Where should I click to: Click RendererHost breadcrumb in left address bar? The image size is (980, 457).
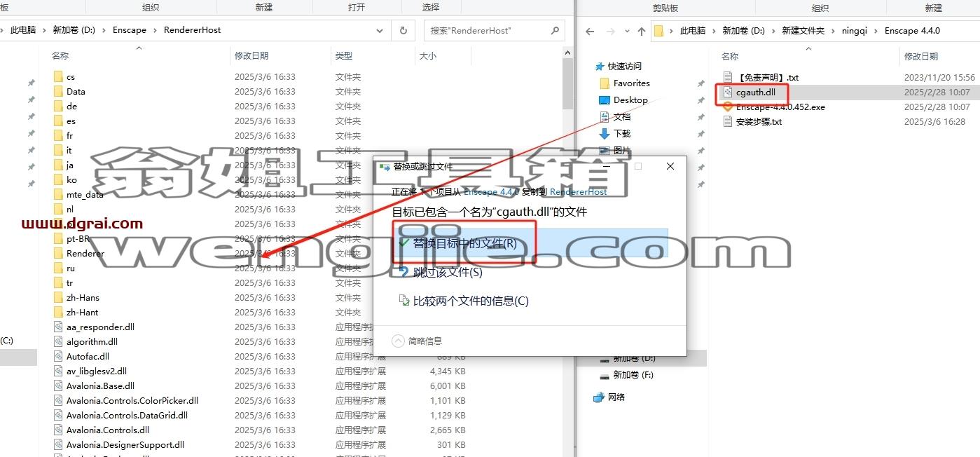pos(193,31)
